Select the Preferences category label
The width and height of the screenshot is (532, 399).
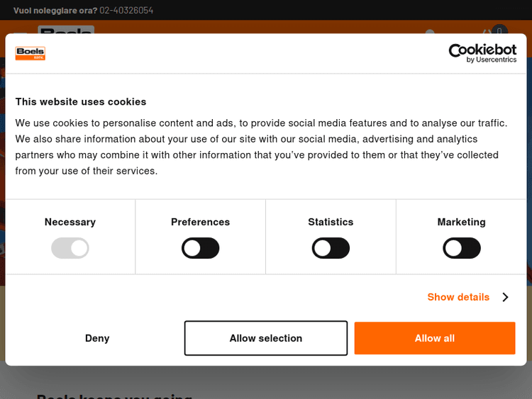pyautogui.click(x=200, y=222)
